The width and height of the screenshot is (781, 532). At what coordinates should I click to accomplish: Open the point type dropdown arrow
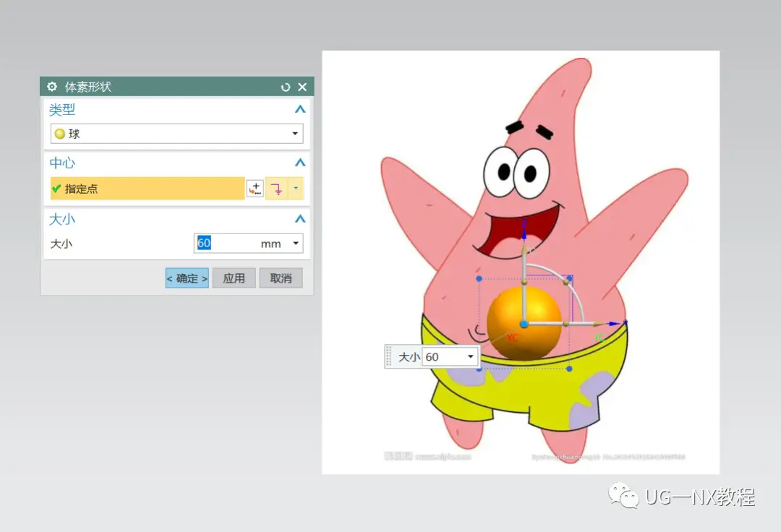click(296, 188)
